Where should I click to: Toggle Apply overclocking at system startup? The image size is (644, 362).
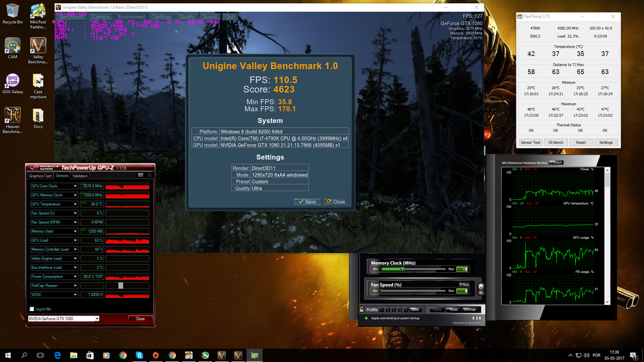point(367,318)
